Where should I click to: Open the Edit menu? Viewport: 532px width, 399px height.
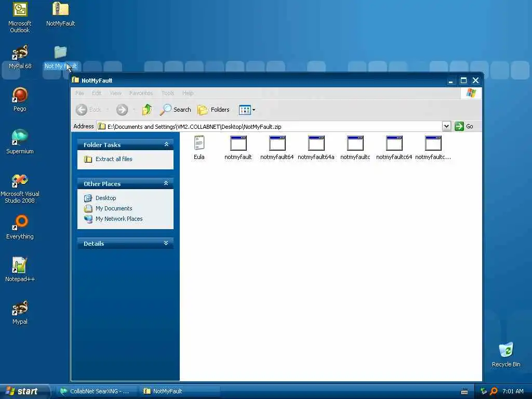pyautogui.click(x=97, y=93)
